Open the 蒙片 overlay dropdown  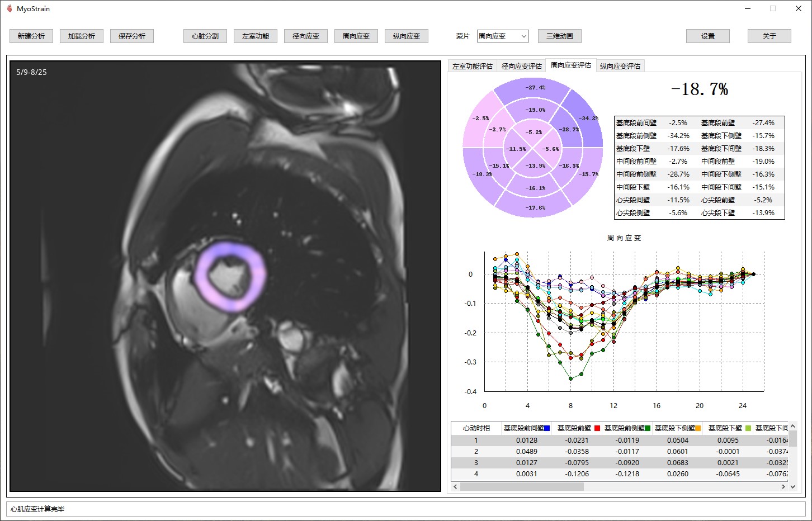pyautogui.click(x=503, y=36)
